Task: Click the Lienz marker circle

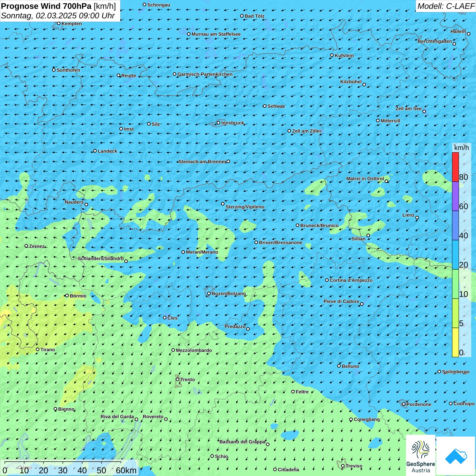Action: pyautogui.click(x=417, y=218)
